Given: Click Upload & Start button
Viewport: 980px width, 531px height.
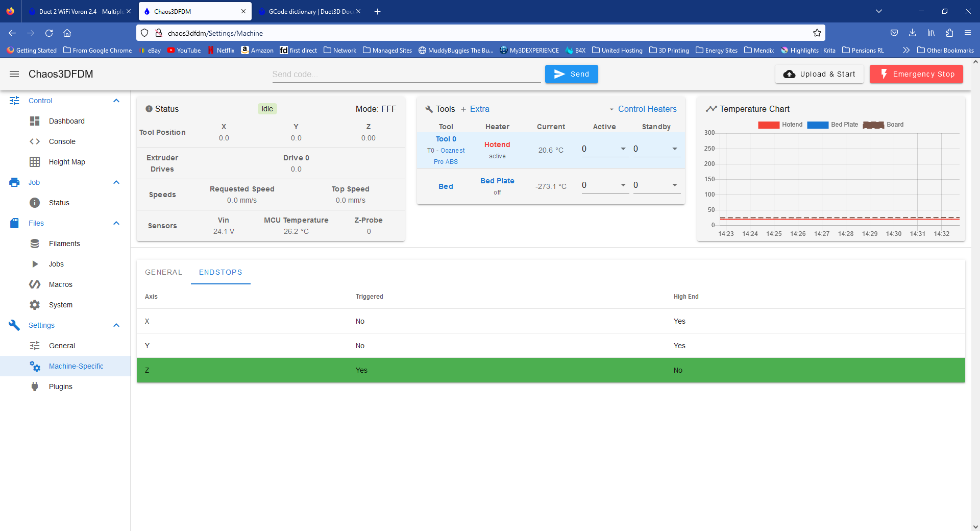Looking at the screenshot, I should pos(819,74).
